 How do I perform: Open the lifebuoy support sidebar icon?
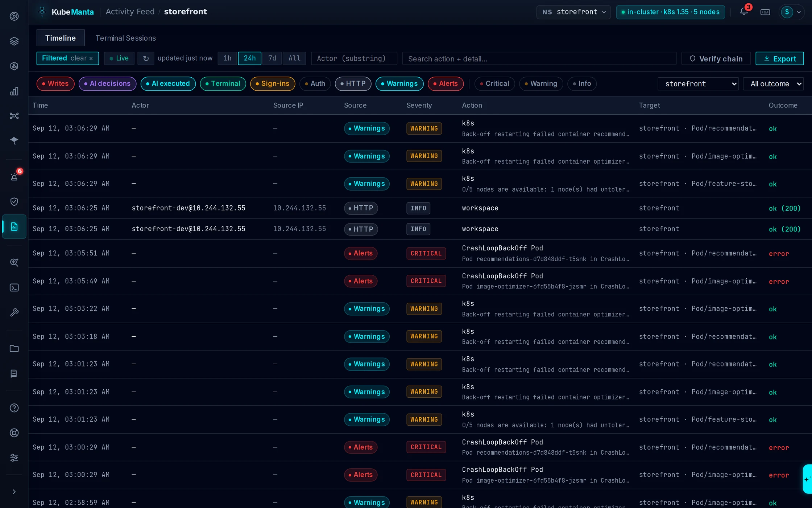point(14,433)
